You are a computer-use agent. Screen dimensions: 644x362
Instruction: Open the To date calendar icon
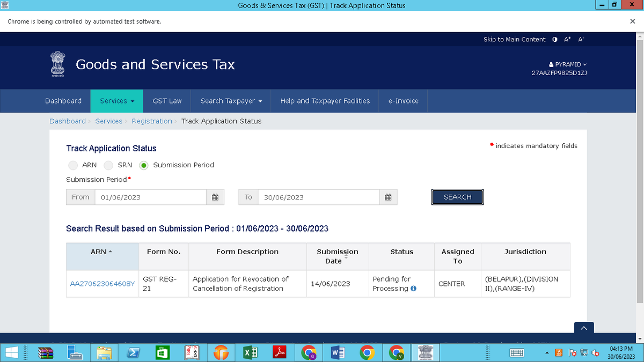388,197
